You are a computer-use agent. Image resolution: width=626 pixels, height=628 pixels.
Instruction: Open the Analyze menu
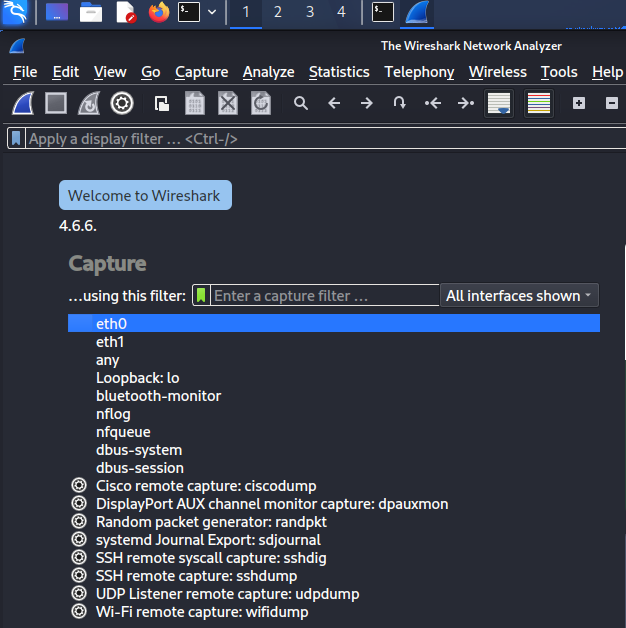[x=268, y=72]
